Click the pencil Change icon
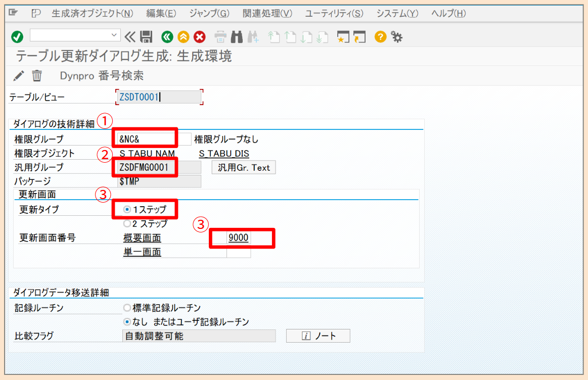The image size is (588, 380). (x=19, y=76)
